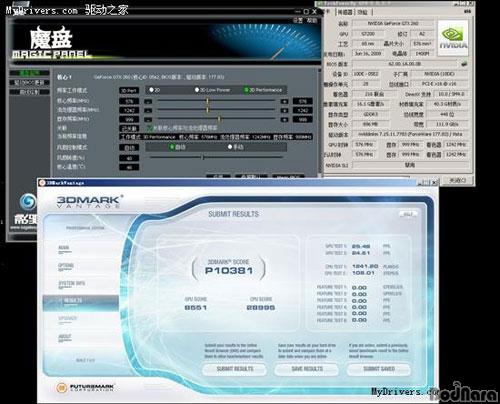Click the blue swirl logo in Magic Panel
This screenshot has width=500, height=404.
click(28, 202)
